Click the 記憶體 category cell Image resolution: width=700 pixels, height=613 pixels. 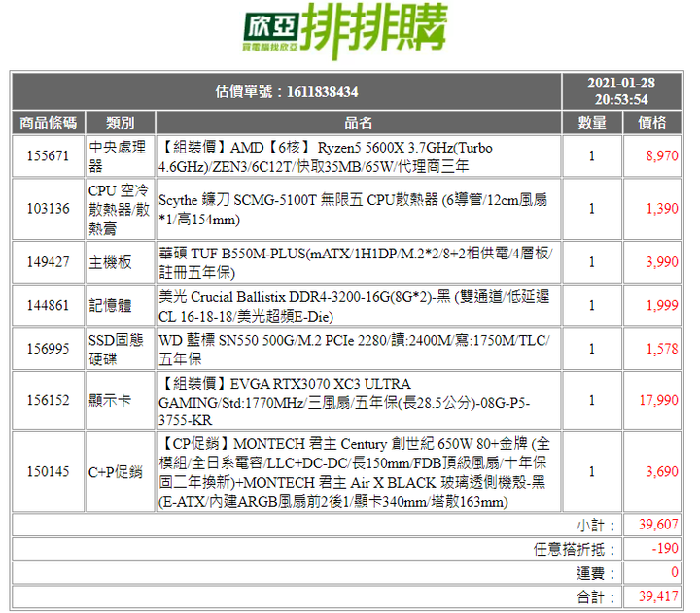[121, 306]
